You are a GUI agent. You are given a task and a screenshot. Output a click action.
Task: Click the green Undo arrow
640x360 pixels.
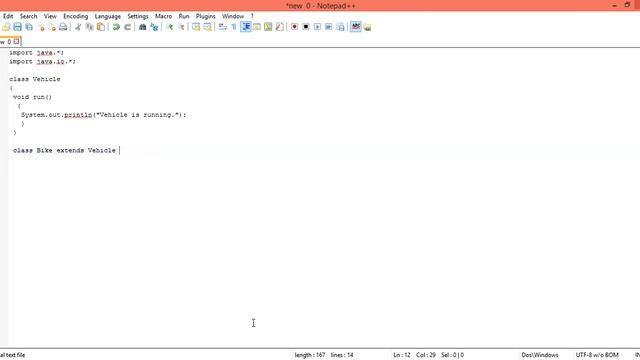tap(116, 27)
